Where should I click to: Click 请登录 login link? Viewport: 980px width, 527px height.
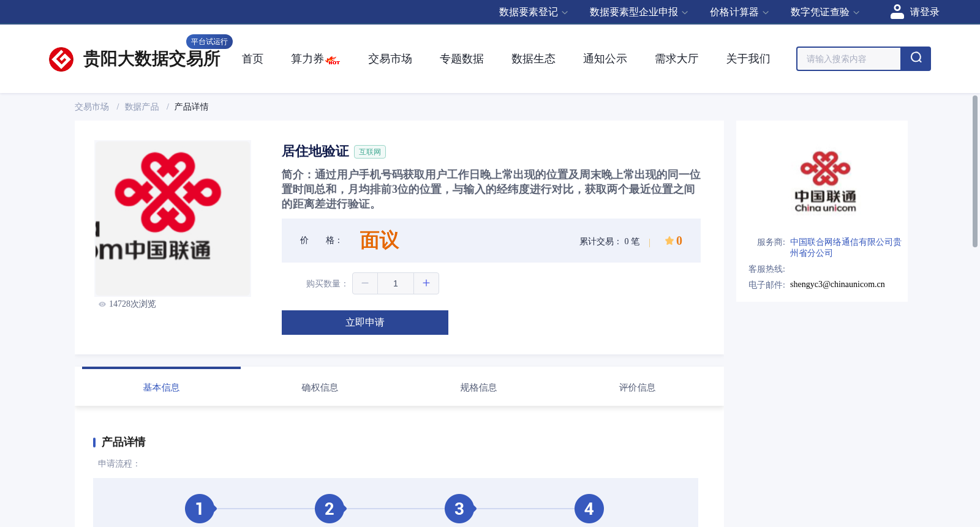[x=924, y=12]
